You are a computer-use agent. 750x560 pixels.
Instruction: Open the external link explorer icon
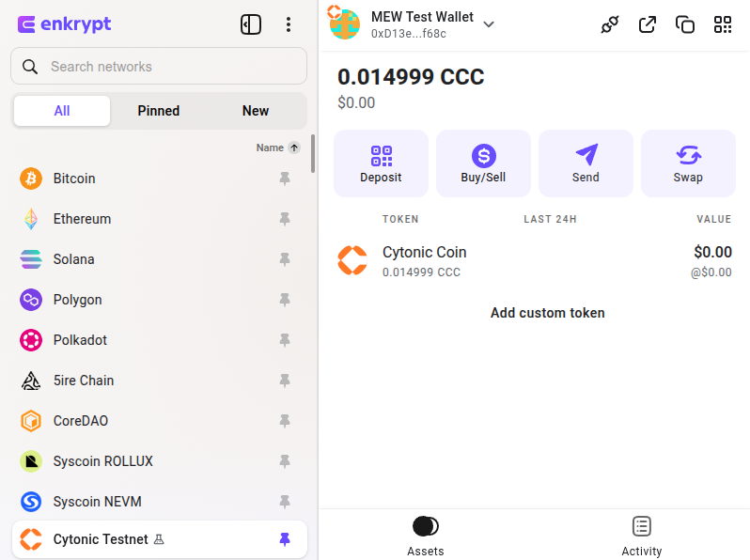648,24
